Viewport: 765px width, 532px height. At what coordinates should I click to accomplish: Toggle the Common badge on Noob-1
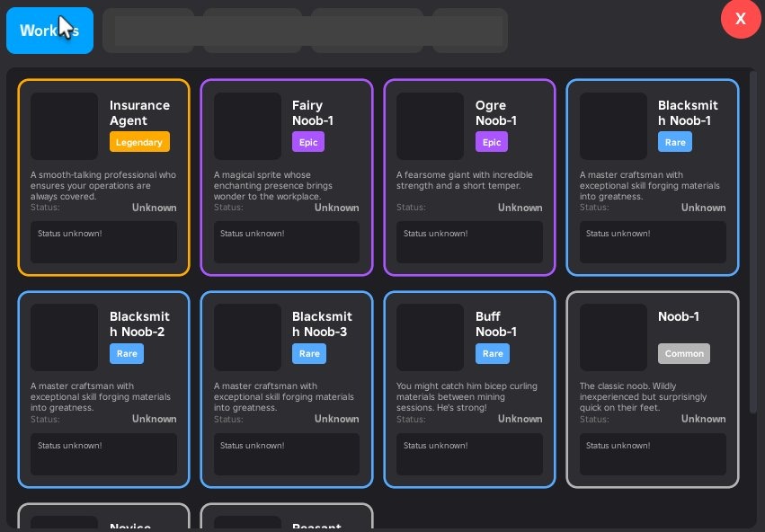point(684,353)
